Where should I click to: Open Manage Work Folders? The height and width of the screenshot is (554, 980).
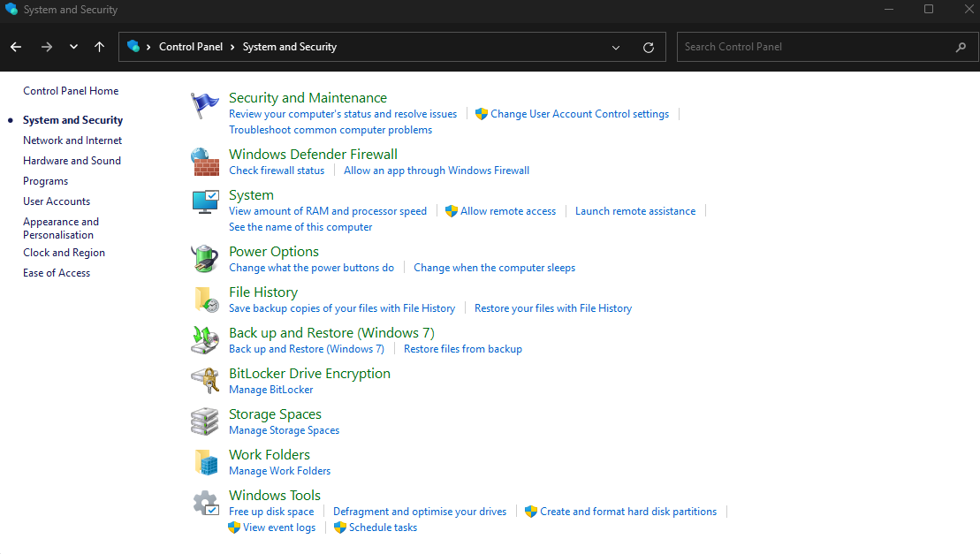(x=279, y=471)
